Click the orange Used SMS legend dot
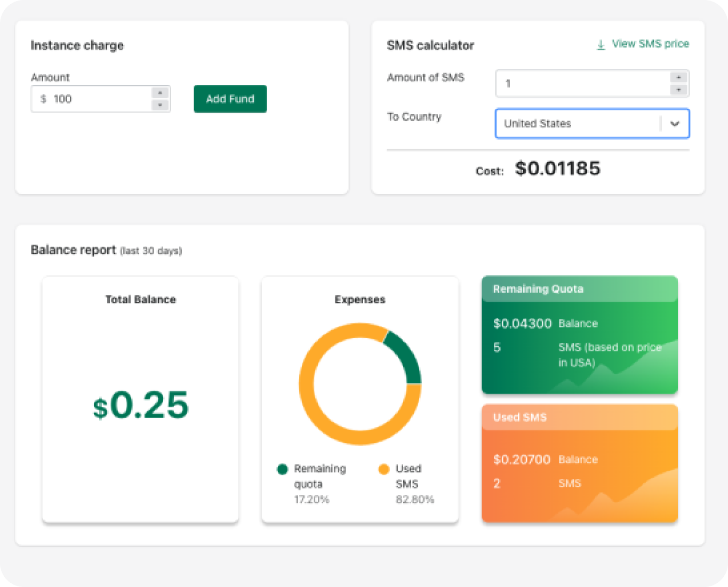Image resolution: width=728 pixels, height=587 pixels. pos(384,469)
